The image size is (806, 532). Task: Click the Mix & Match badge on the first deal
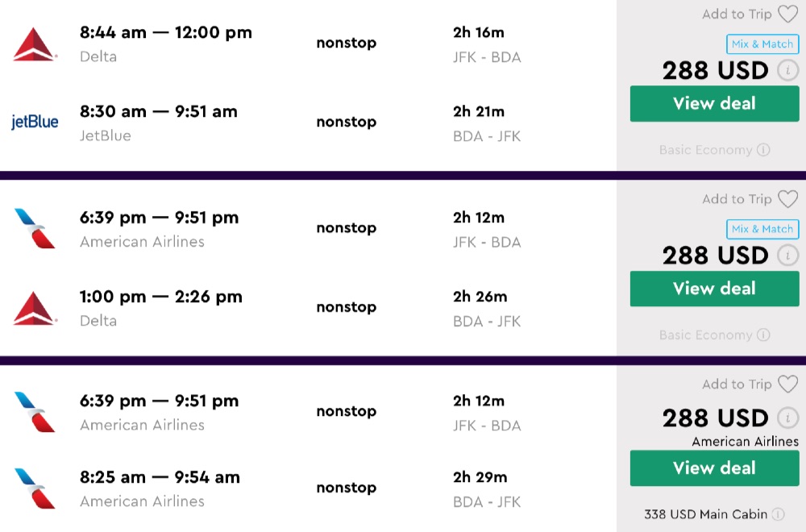[x=762, y=44]
